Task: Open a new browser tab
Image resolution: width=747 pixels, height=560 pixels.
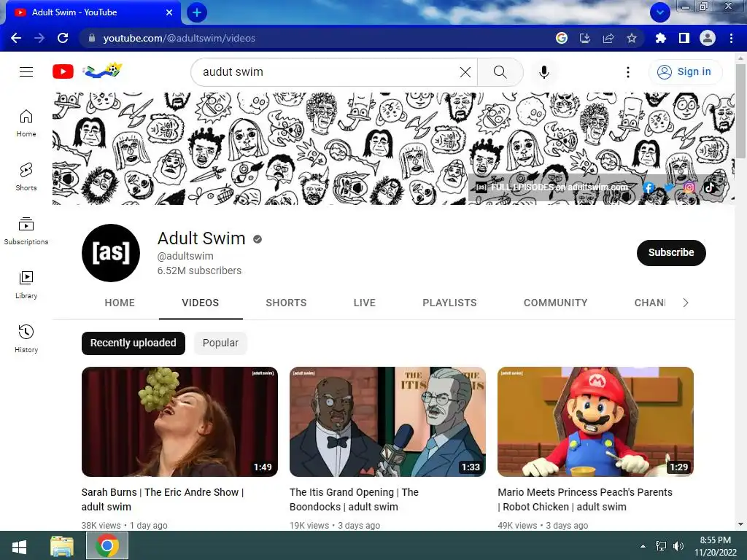Action: coord(197,12)
